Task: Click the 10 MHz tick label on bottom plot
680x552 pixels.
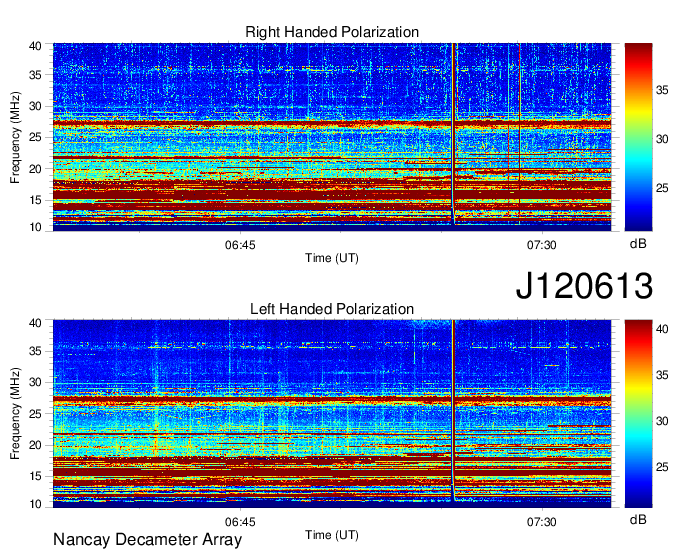Action: click(35, 504)
